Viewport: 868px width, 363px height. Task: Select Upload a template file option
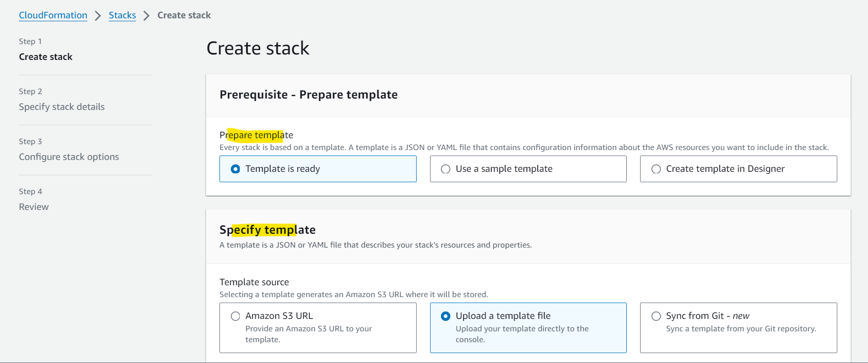[528, 328]
